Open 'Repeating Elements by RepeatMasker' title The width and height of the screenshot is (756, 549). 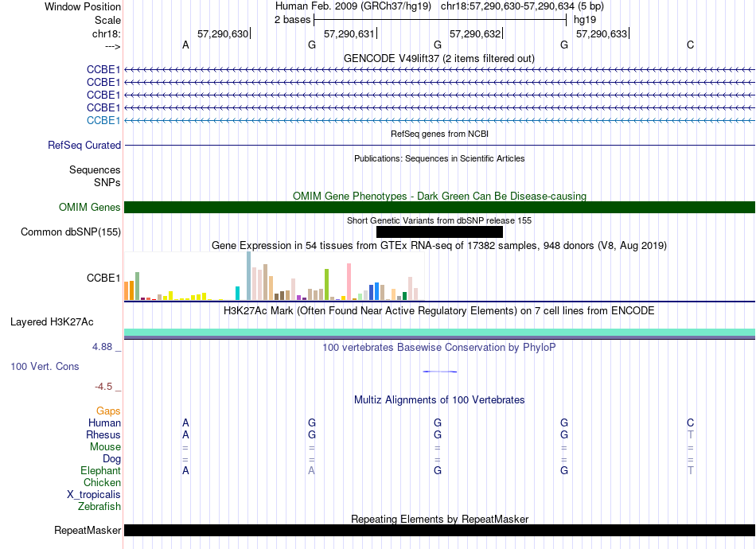tap(440, 519)
